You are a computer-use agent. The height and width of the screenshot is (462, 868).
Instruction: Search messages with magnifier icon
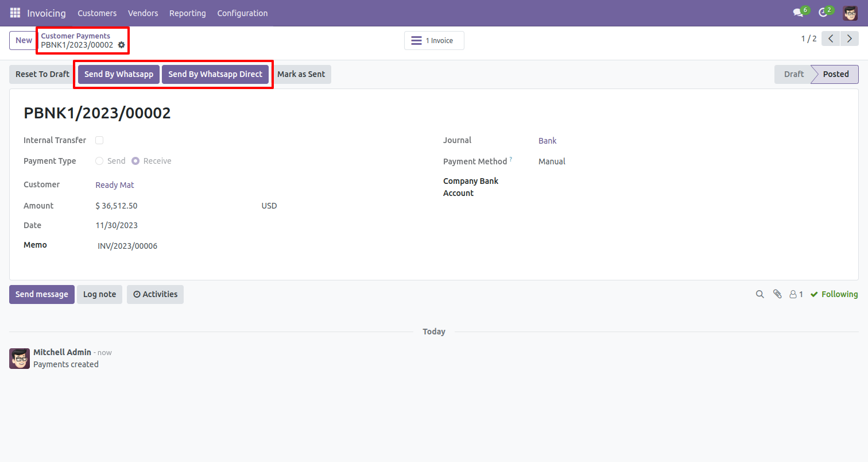759,294
